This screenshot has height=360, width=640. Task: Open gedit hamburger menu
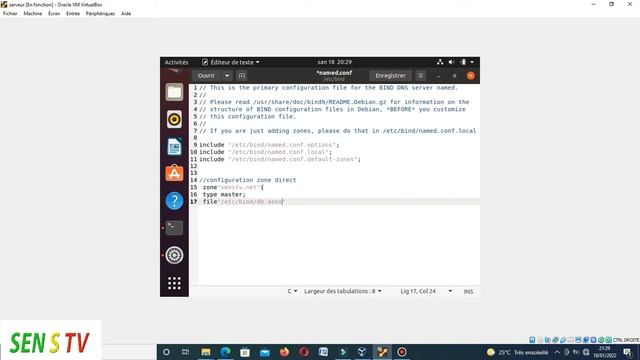pos(420,76)
